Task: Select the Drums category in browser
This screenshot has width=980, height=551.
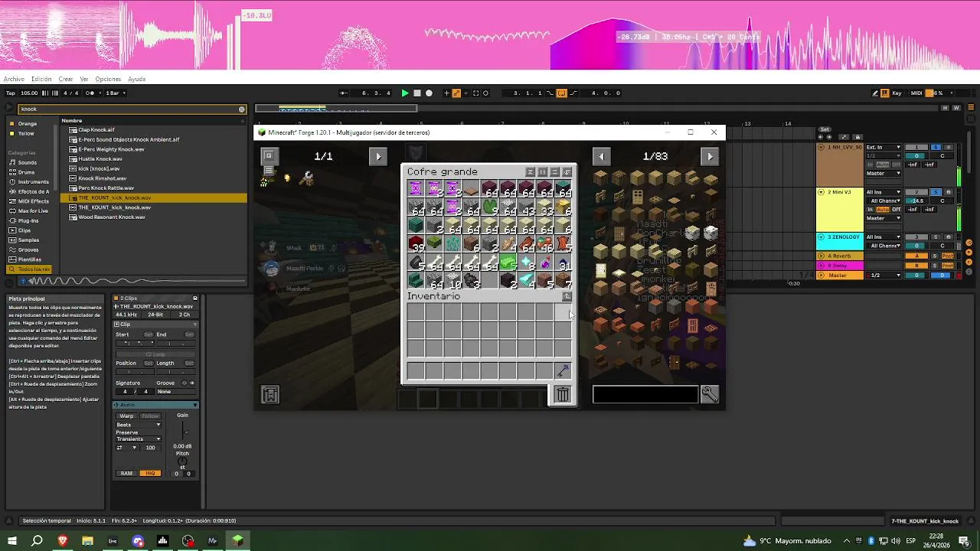Action: click(27, 172)
